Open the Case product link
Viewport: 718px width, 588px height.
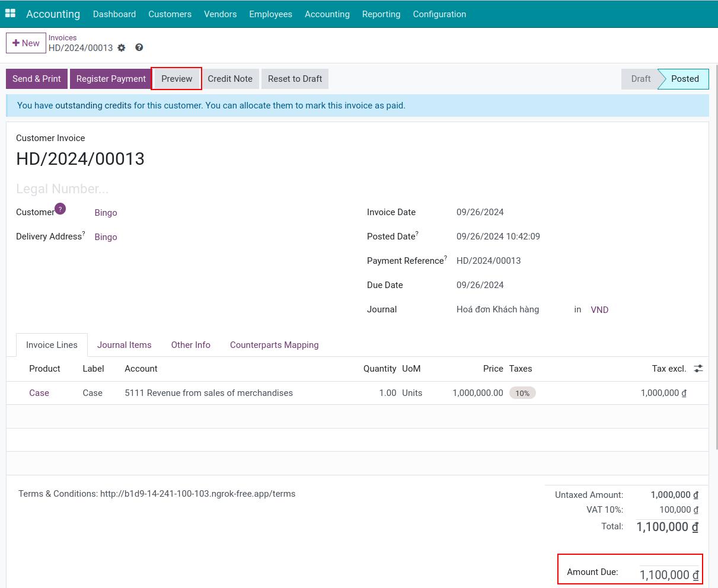point(39,393)
